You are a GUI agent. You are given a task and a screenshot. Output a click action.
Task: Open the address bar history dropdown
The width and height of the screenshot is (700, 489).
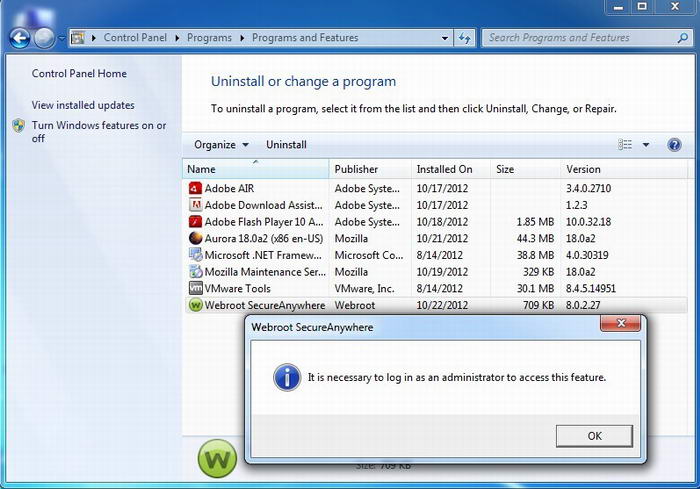tap(445, 38)
